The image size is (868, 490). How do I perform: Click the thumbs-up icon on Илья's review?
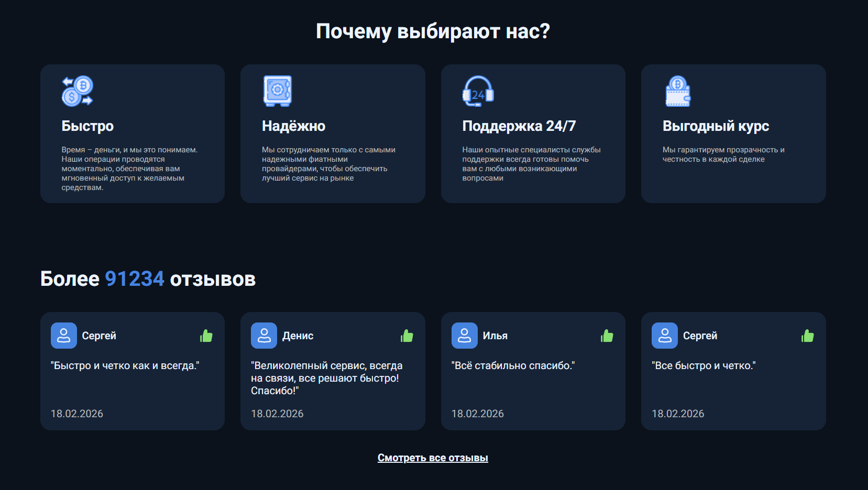pos(607,336)
